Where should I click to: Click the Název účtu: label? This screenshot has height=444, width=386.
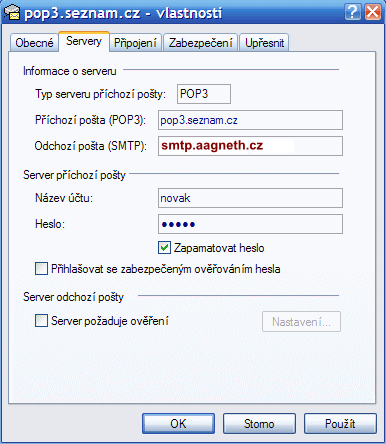pyautogui.click(x=64, y=198)
